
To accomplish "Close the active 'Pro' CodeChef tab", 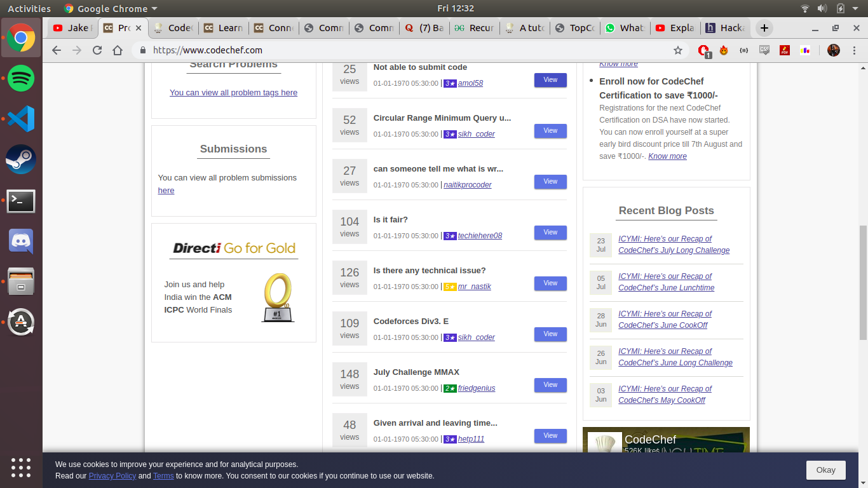I will 139,28.
